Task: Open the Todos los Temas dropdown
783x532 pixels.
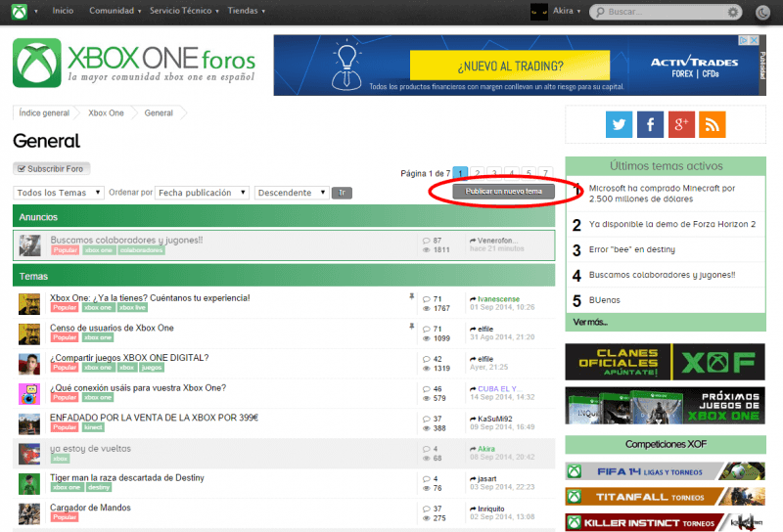Action: (59, 193)
